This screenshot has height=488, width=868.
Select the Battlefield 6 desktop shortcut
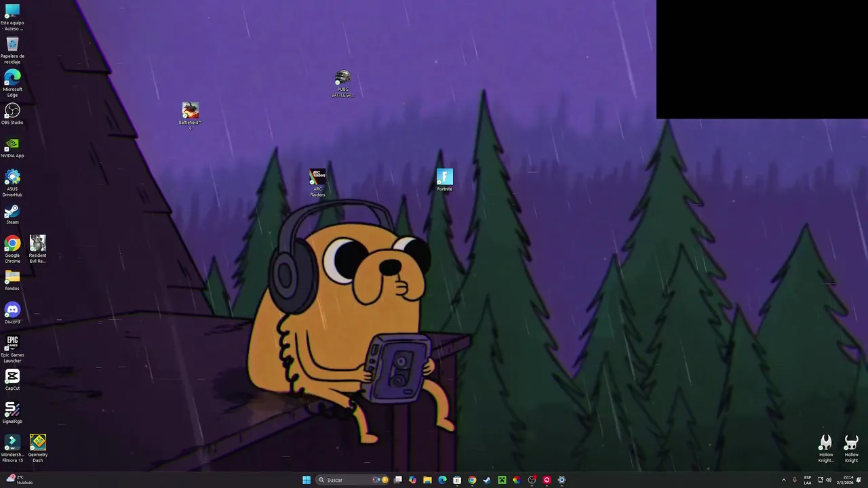pos(191,115)
